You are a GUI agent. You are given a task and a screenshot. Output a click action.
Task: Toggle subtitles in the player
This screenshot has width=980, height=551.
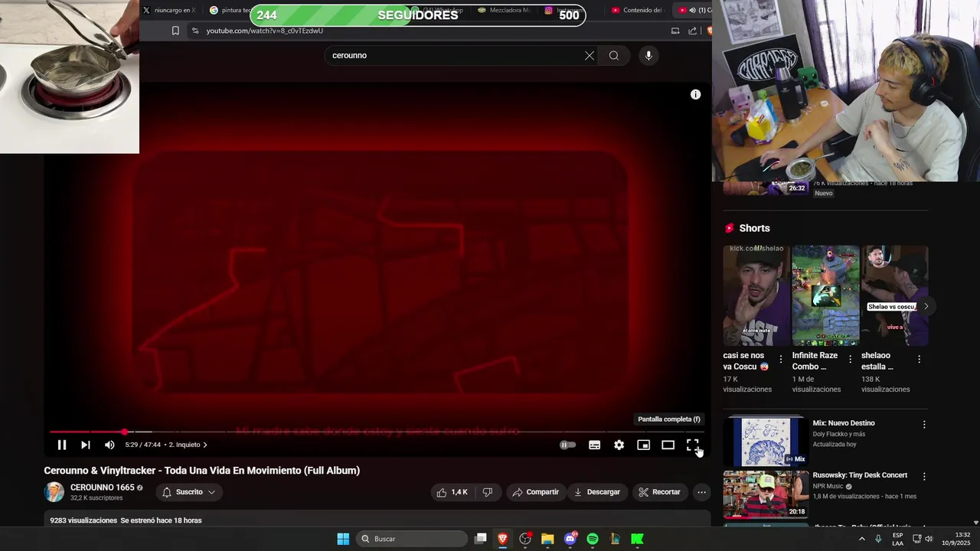coord(594,445)
